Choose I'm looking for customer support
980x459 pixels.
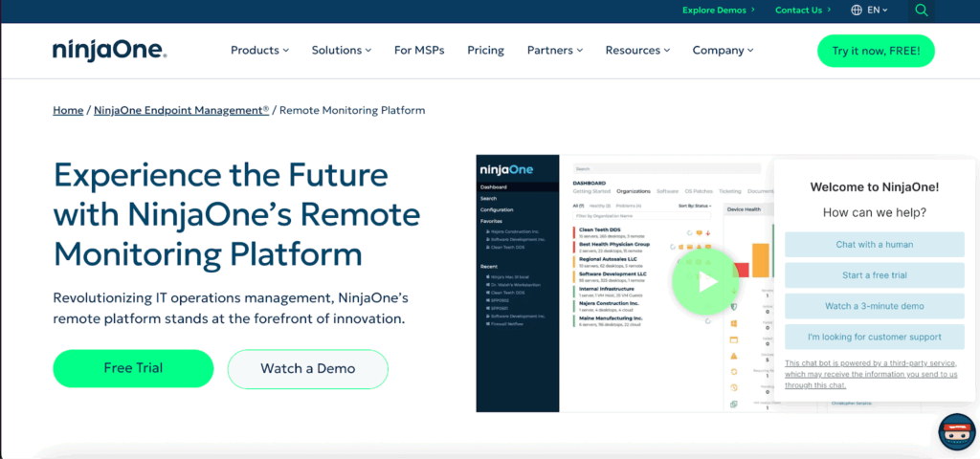874,337
